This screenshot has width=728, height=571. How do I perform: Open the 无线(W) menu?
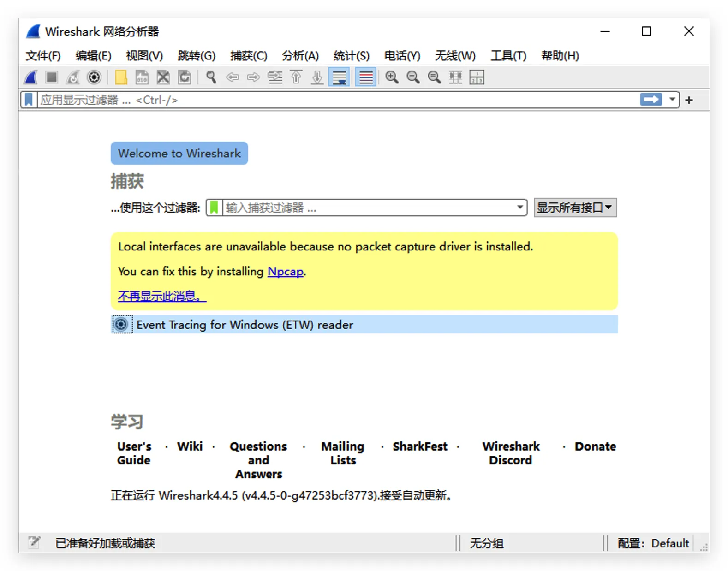click(455, 56)
